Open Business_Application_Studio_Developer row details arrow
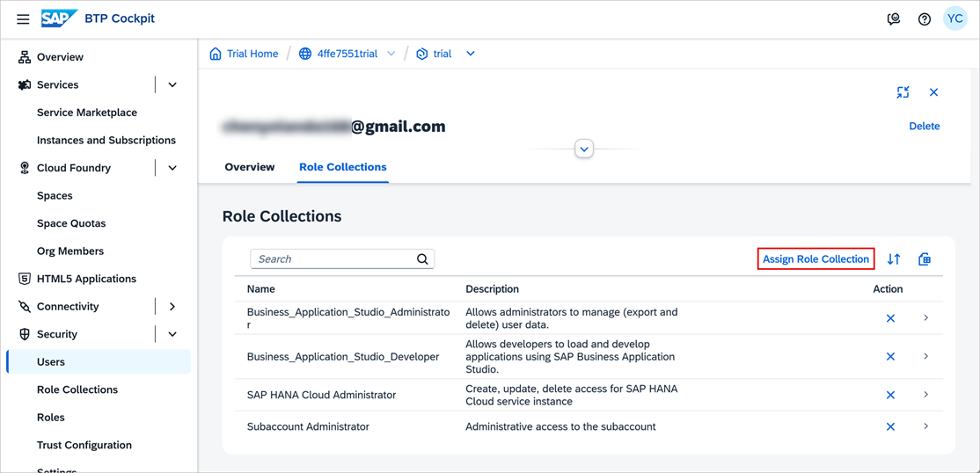The height and width of the screenshot is (473, 980). tap(925, 356)
